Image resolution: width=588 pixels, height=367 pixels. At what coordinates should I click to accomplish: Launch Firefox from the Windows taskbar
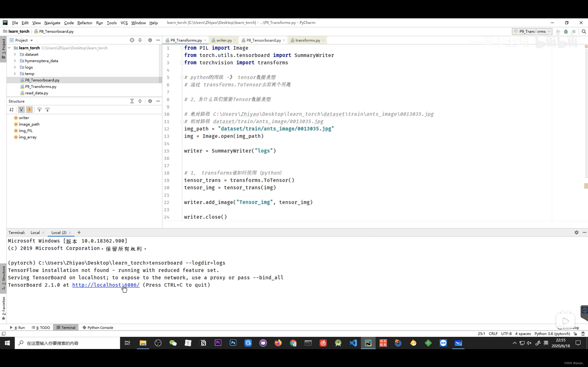pyautogui.click(x=278, y=343)
